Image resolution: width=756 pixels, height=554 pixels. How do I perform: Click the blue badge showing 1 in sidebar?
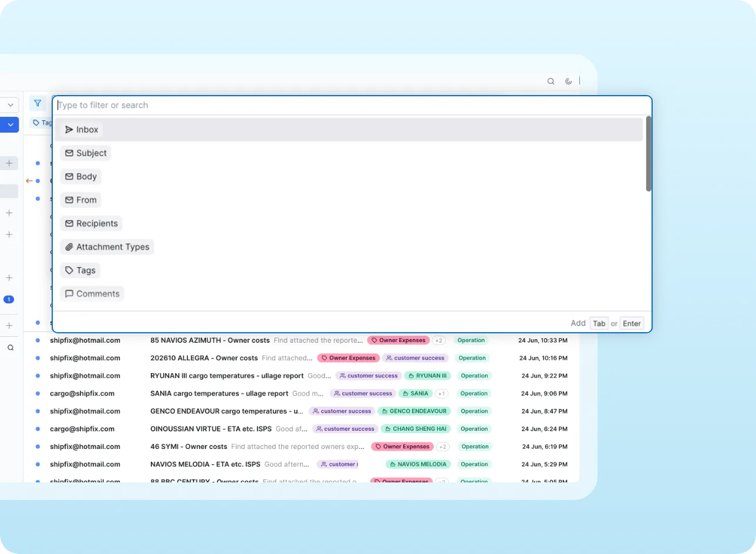point(9,299)
